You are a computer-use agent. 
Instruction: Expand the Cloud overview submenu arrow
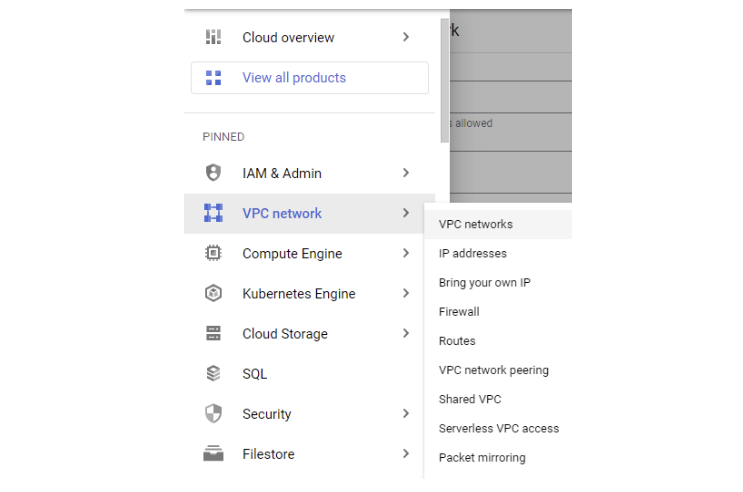pos(406,37)
